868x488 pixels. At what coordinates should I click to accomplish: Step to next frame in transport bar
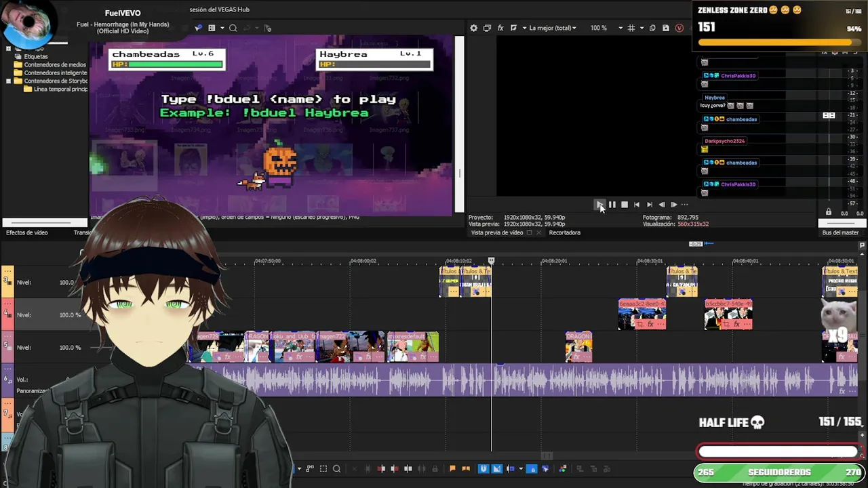673,204
